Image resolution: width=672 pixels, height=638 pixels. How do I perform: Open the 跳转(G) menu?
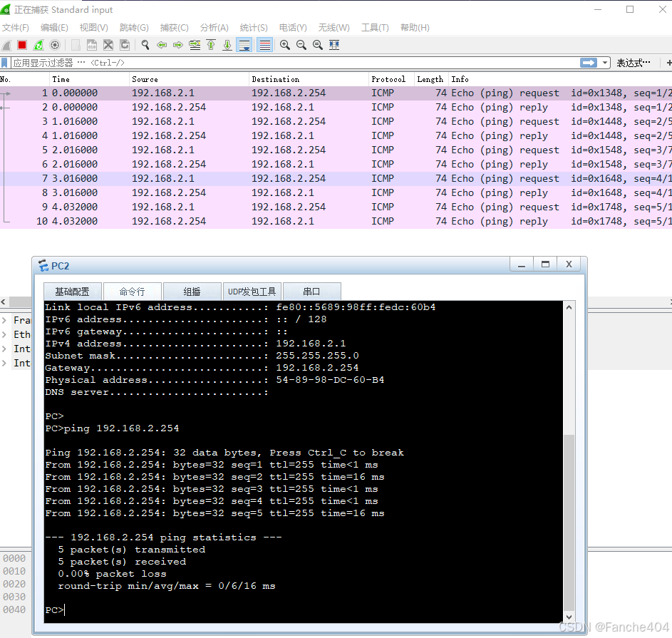(134, 27)
